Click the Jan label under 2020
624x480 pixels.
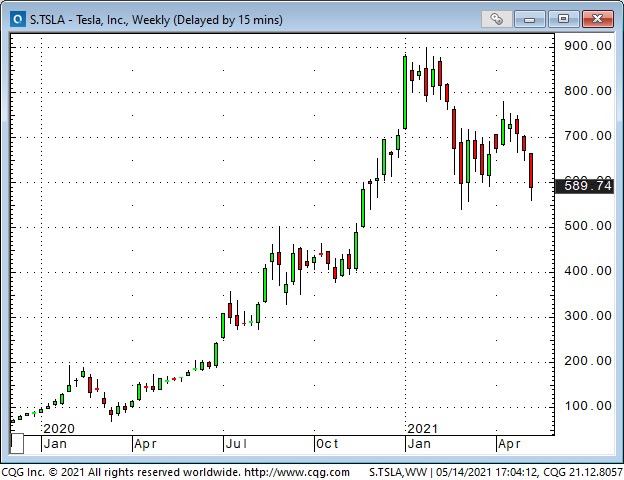coord(55,443)
